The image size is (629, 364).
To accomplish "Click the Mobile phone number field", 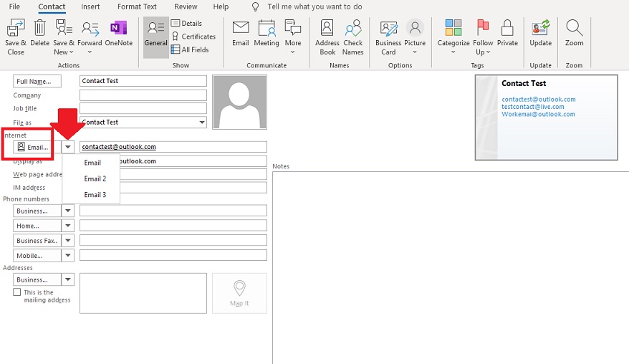I will [173, 255].
